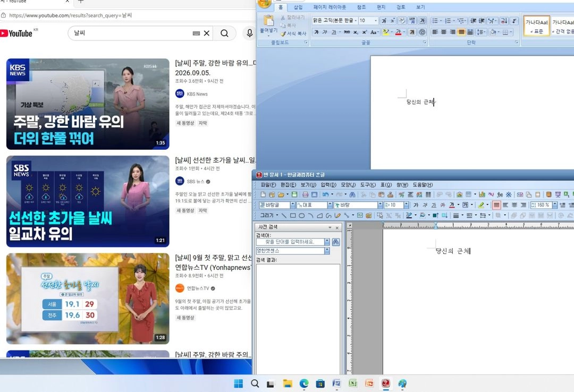
Task: Open the 대표 language dropdown in Hangul
Action: 330,205
